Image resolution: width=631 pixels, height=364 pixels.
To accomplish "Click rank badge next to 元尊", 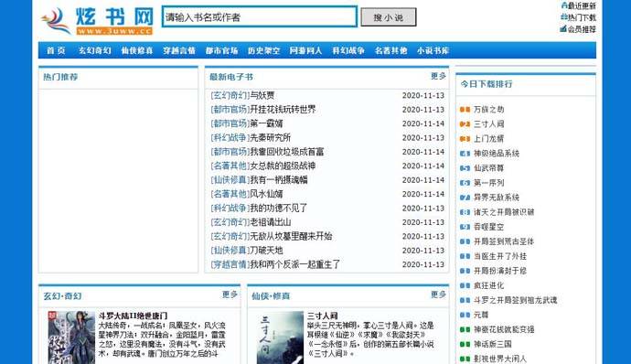I will coord(465,315).
